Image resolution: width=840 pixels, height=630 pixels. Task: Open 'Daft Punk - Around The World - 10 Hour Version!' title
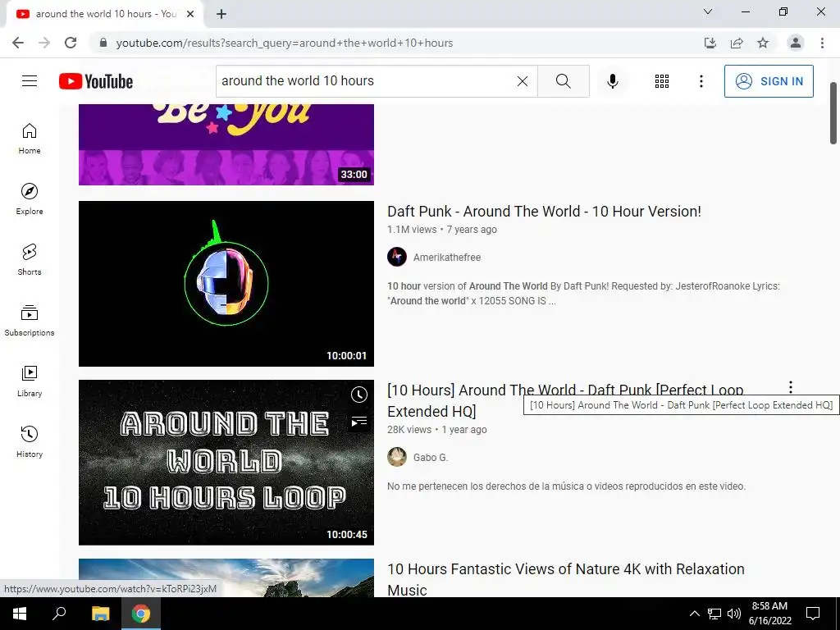click(x=545, y=211)
